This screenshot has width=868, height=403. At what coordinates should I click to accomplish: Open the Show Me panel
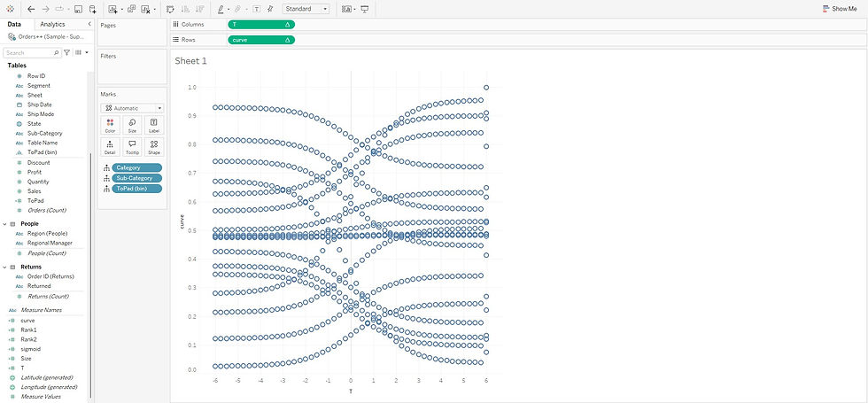click(x=840, y=9)
